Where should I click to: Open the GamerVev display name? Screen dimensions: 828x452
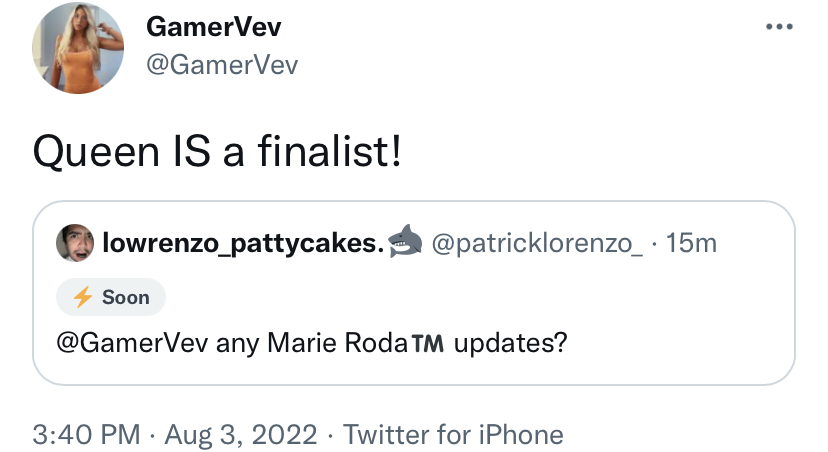click(214, 26)
